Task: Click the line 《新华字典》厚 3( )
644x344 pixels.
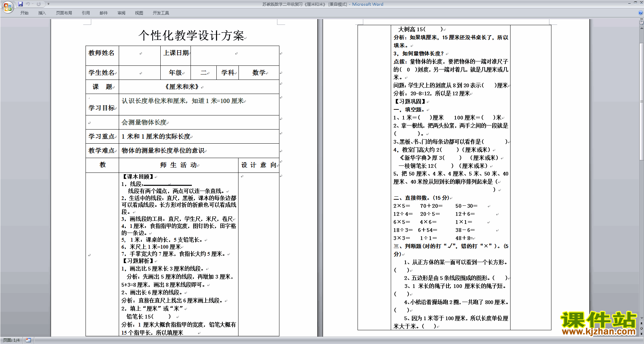Action: [449, 158]
